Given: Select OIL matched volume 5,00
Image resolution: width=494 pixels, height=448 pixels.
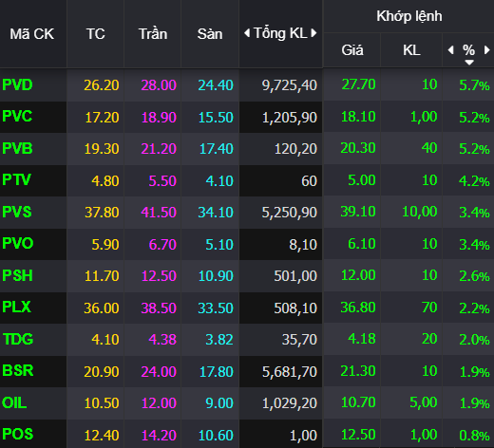Looking at the screenshot, I should (x=424, y=402).
